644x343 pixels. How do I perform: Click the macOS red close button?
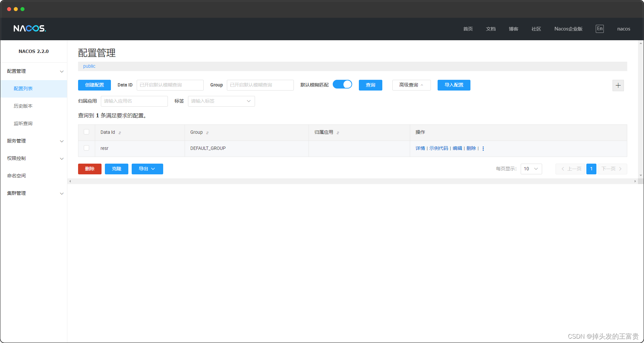point(9,9)
